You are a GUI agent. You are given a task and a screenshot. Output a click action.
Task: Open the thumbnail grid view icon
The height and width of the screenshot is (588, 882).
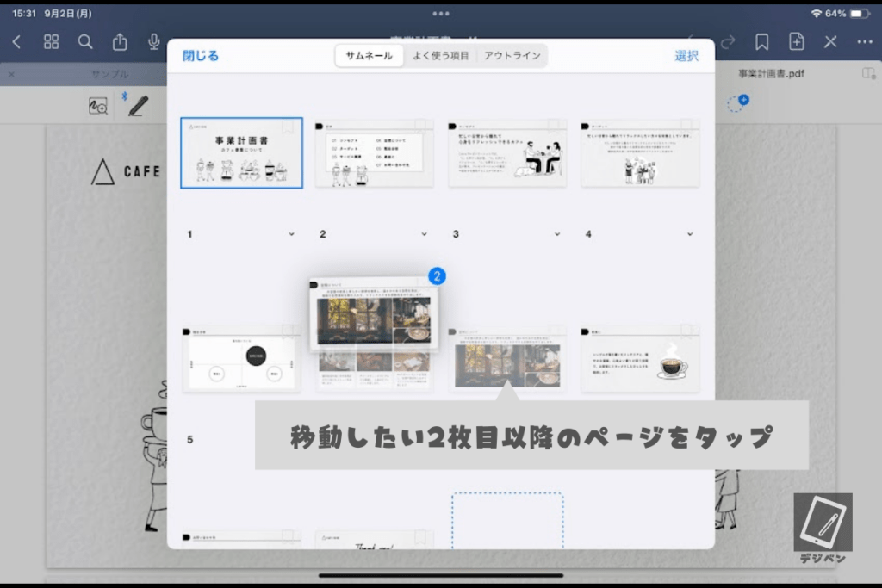coord(51,41)
